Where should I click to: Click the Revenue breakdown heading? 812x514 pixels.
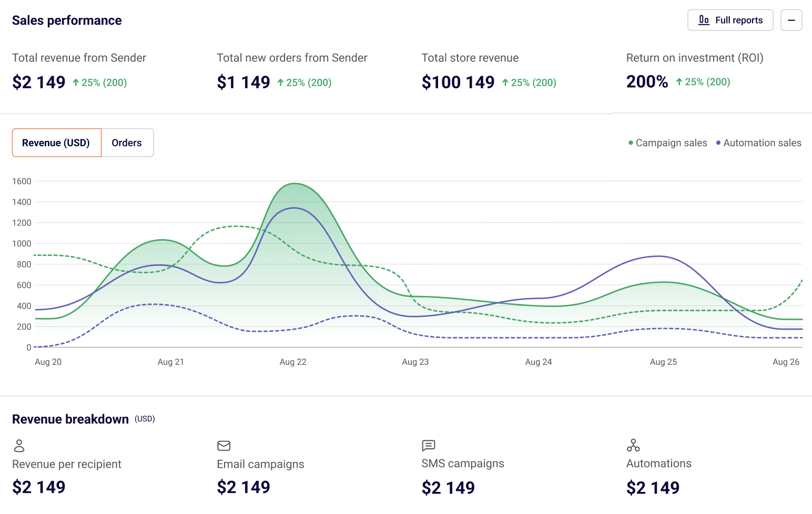(70, 419)
